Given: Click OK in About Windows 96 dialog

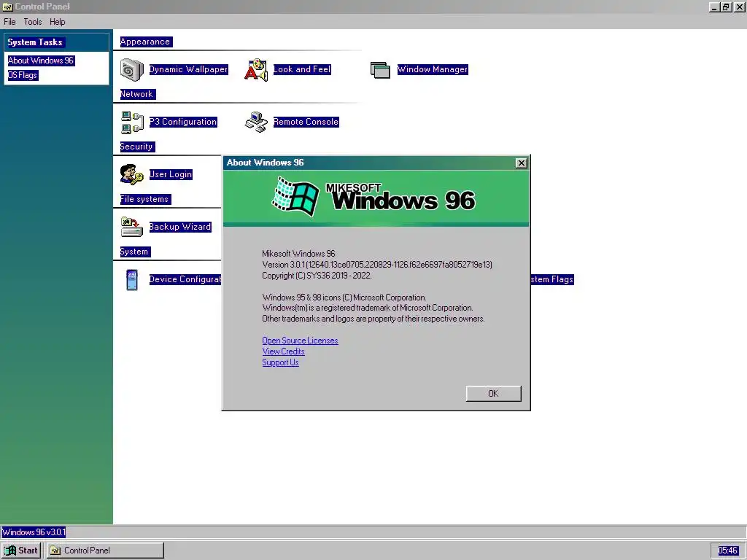Looking at the screenshot, I should [493, 393].
